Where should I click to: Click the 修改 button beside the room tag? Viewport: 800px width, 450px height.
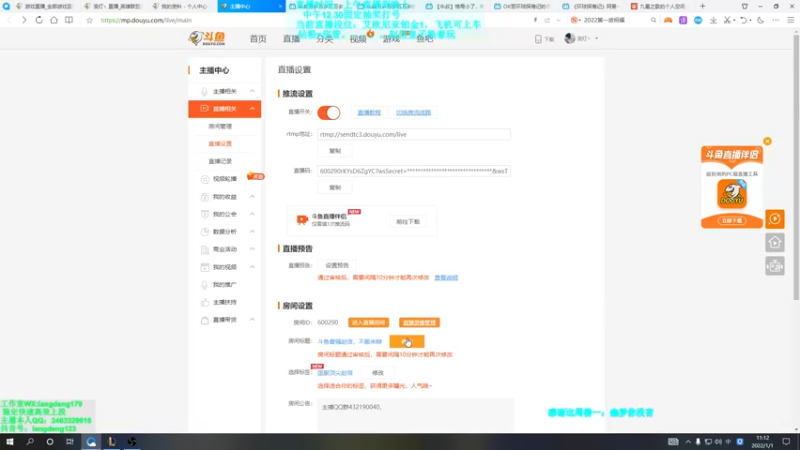click(378, 373)
